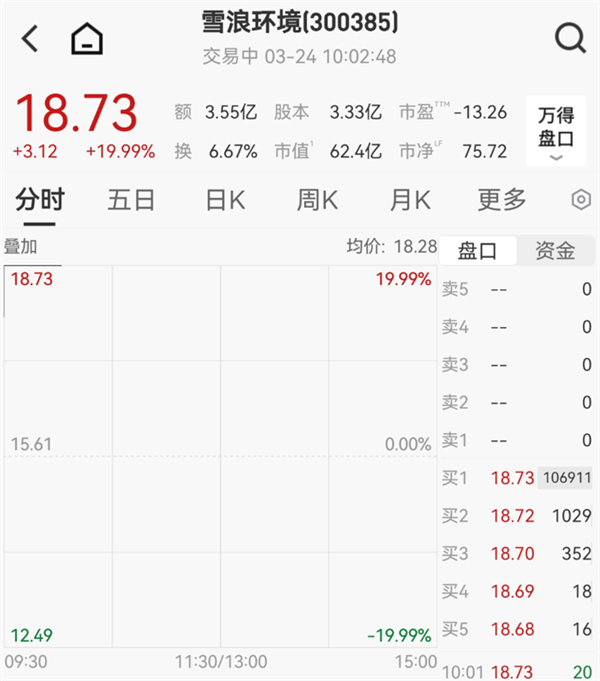Viewport: 600px width, 681px height.
Task: Open the home icon
Action: click(87, 40)
